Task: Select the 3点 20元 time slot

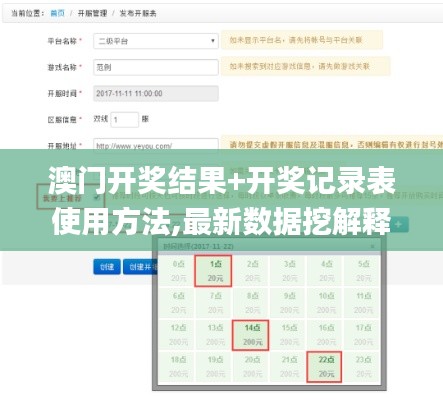Action: coord(287,271)
